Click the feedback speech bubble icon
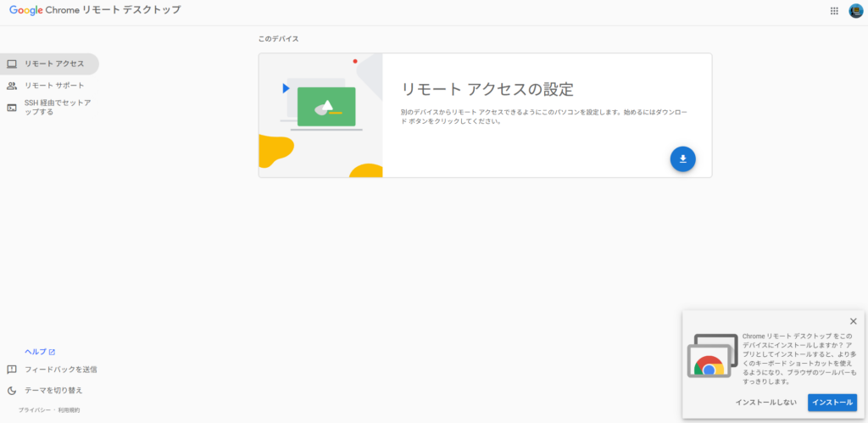868x423 pixels. [12, 370]
